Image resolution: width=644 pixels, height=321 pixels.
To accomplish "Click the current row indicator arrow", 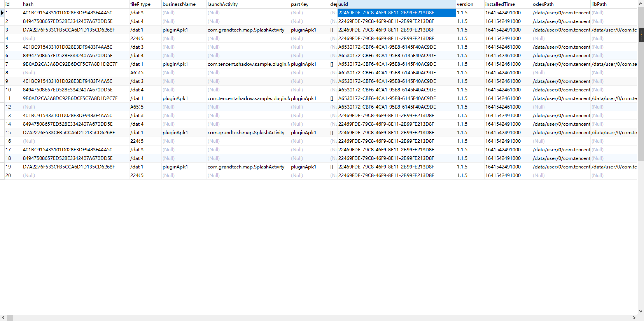I will (x=2, y=12).
